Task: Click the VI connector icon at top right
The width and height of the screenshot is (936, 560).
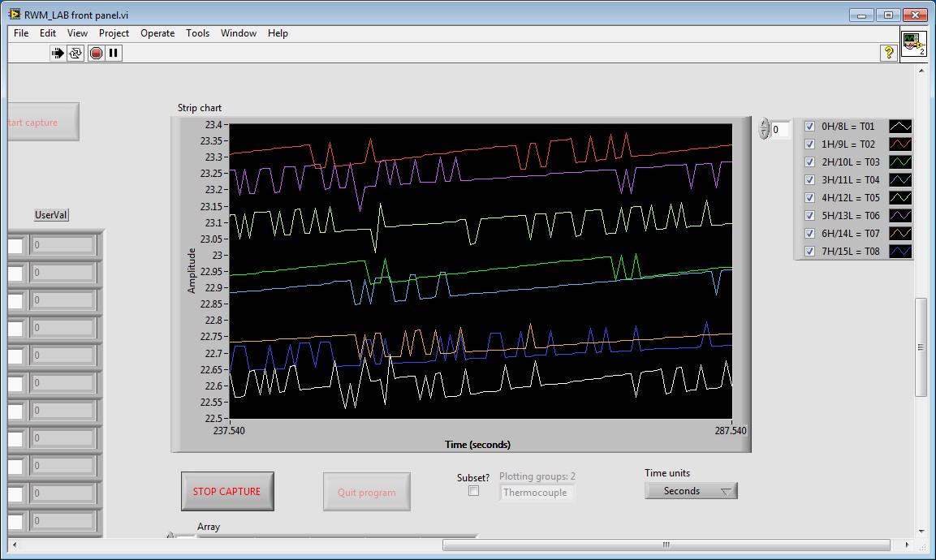Action: (x=914, y=45)
